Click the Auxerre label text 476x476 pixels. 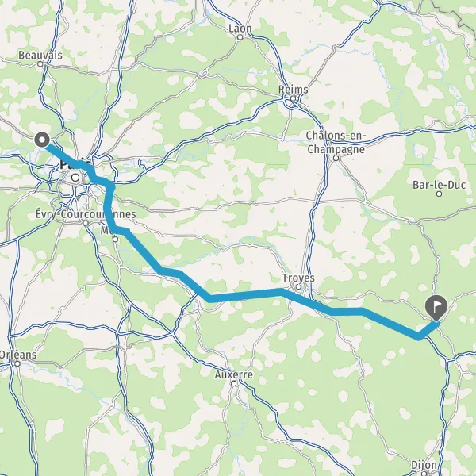click(234, 375)
